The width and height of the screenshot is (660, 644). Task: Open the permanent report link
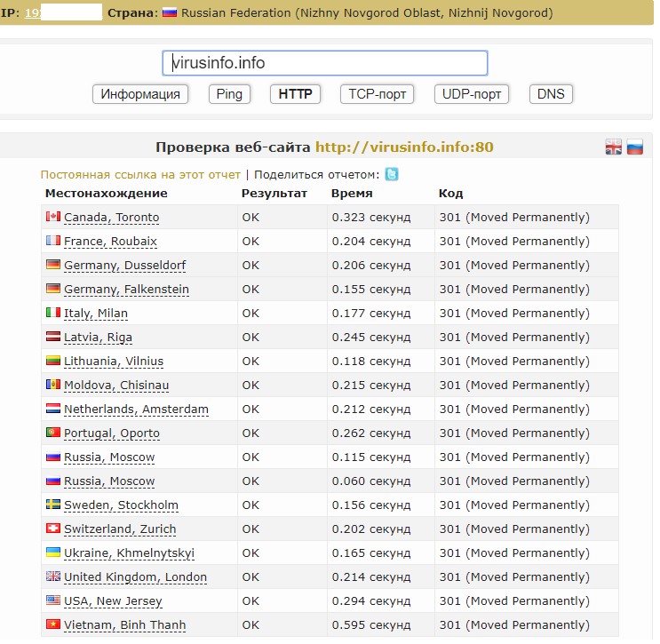140,175
